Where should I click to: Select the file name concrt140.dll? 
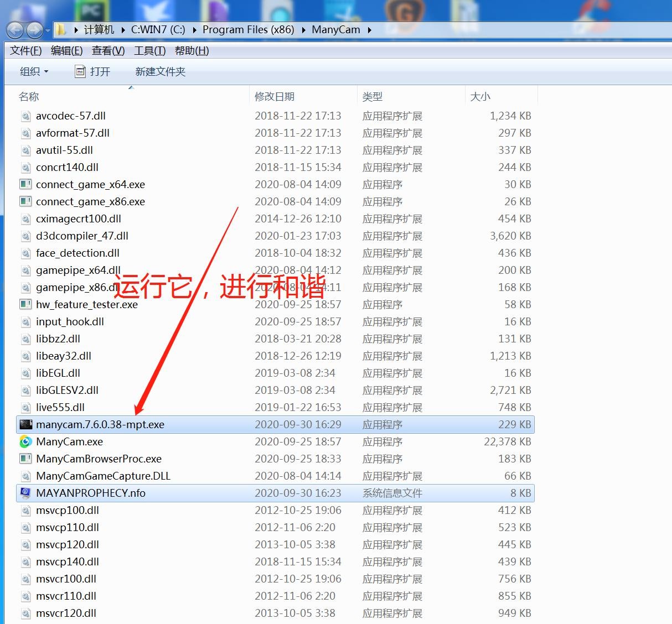coord(67,168)
